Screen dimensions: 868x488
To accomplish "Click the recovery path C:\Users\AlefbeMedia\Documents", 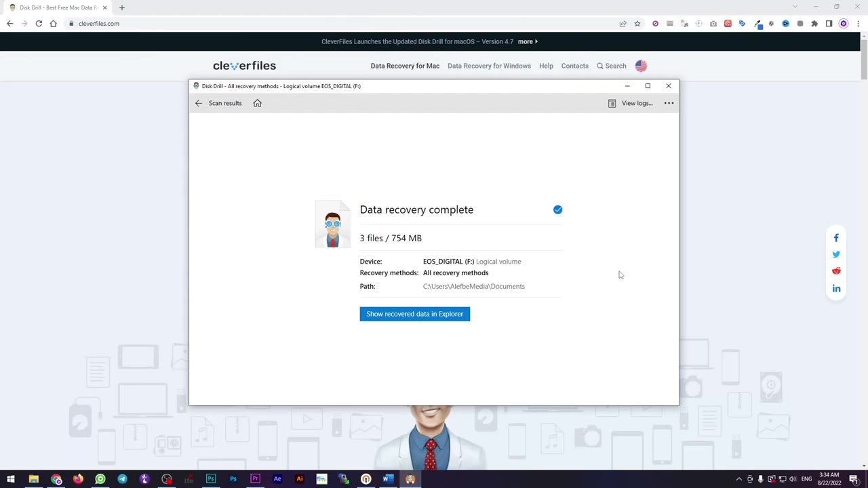I will (474, 286).
